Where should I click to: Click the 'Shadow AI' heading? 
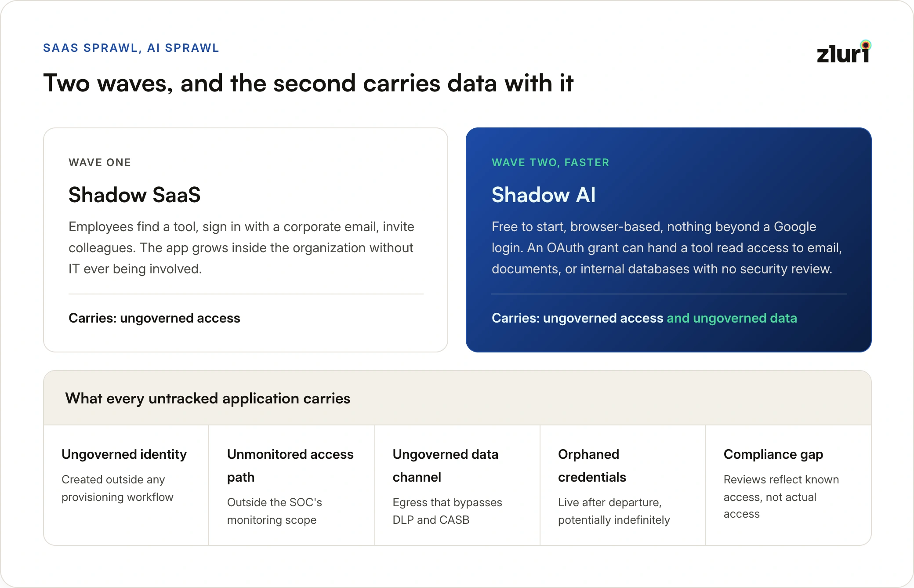click(x=544, y=195)
